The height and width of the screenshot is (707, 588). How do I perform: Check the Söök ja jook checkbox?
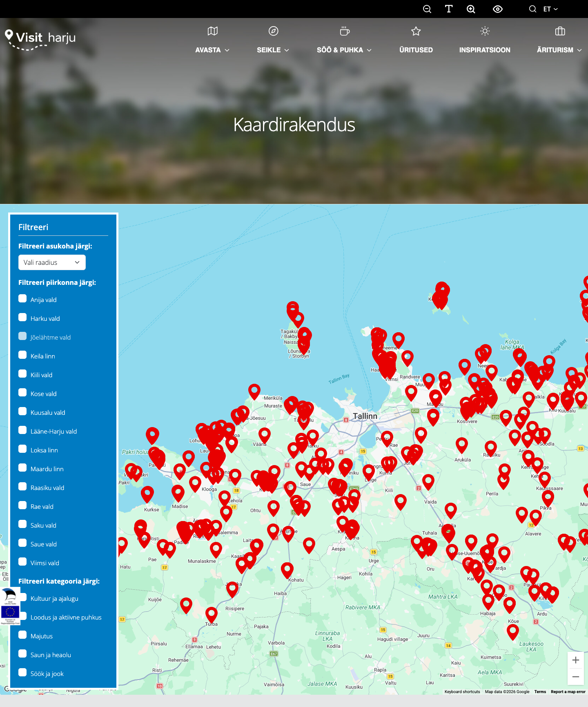(x=22, y=673)
